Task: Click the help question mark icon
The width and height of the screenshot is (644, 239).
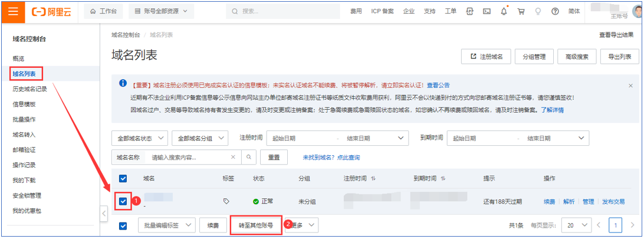Action: coord(554,11)
